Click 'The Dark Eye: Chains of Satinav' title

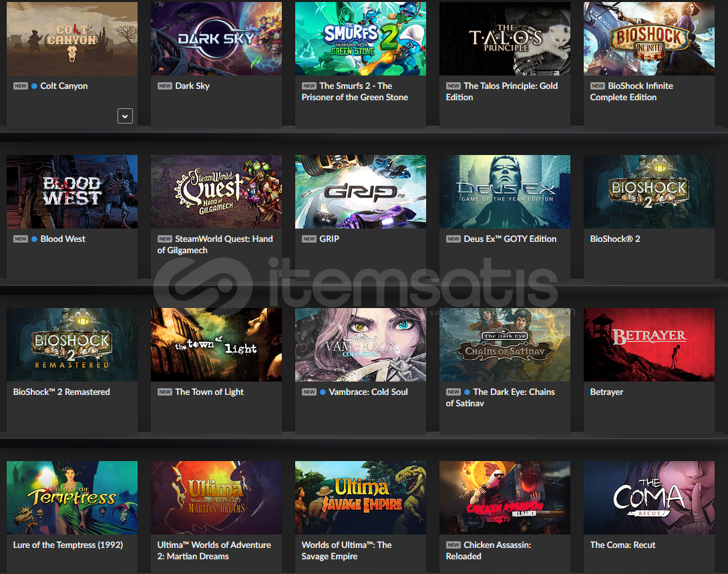tap(500, 398)
